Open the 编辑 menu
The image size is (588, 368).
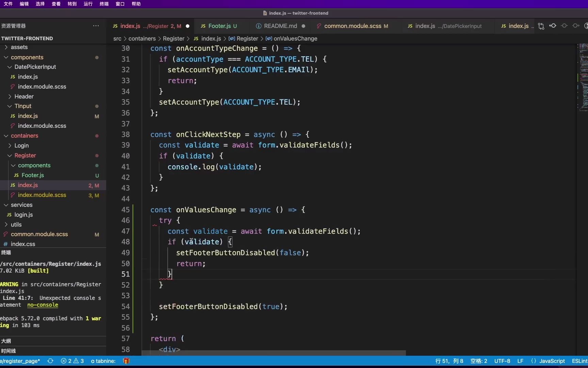(24, 4)
